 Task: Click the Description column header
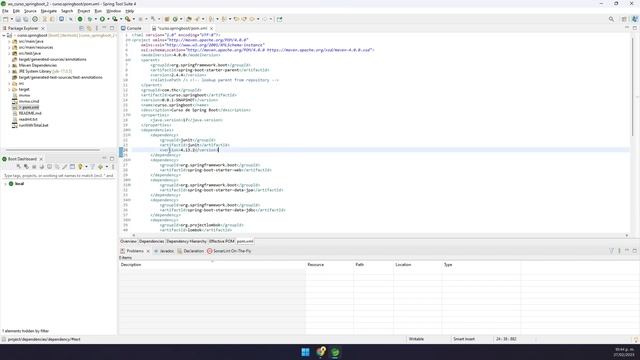tap(212, 265)
